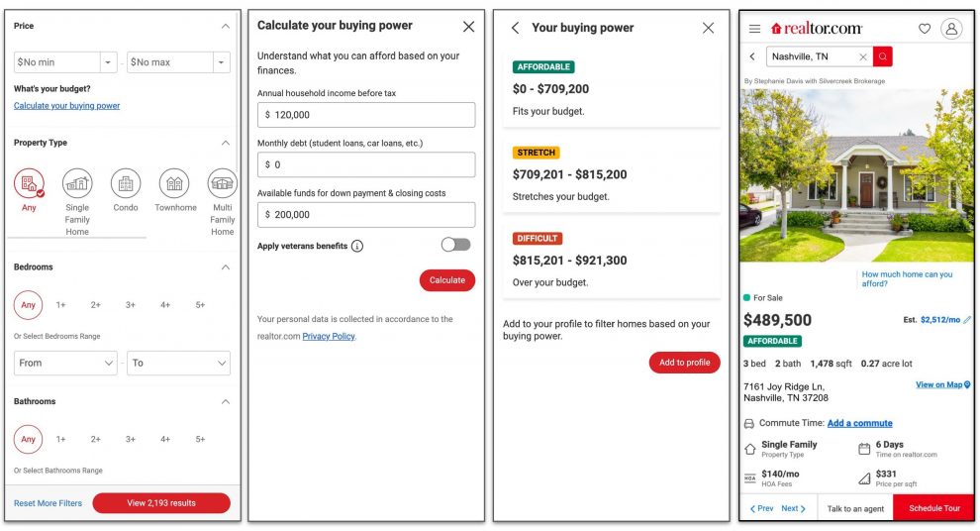Select the Condo property type icon
Screen dimensions: 980x531
[126, 184]
